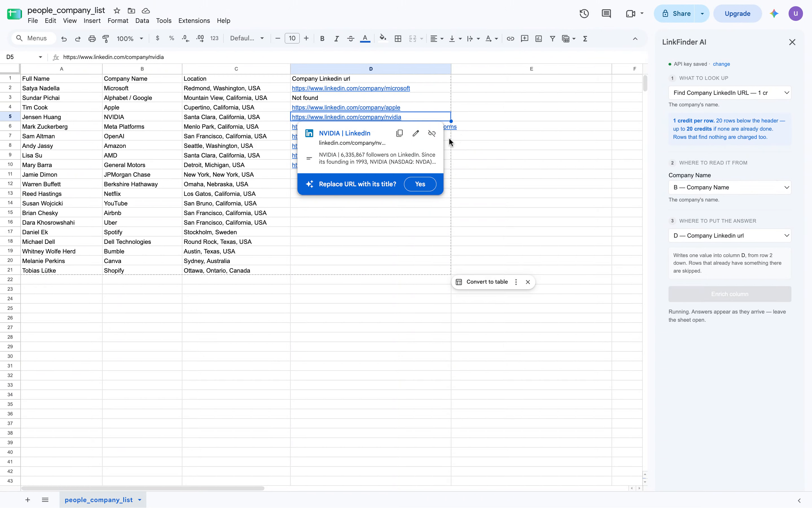The width and height of the screenshot is (812, 508).
Task: Open the File menu
Action: tap(32, 21)
